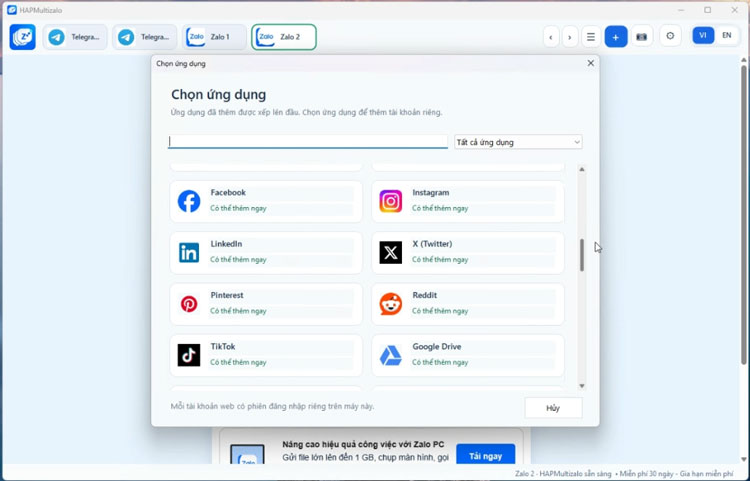Image resolution: width=750 pixels, height=481 pixels.
Task: Select the TikTok app icon
Action: [189, 355]
